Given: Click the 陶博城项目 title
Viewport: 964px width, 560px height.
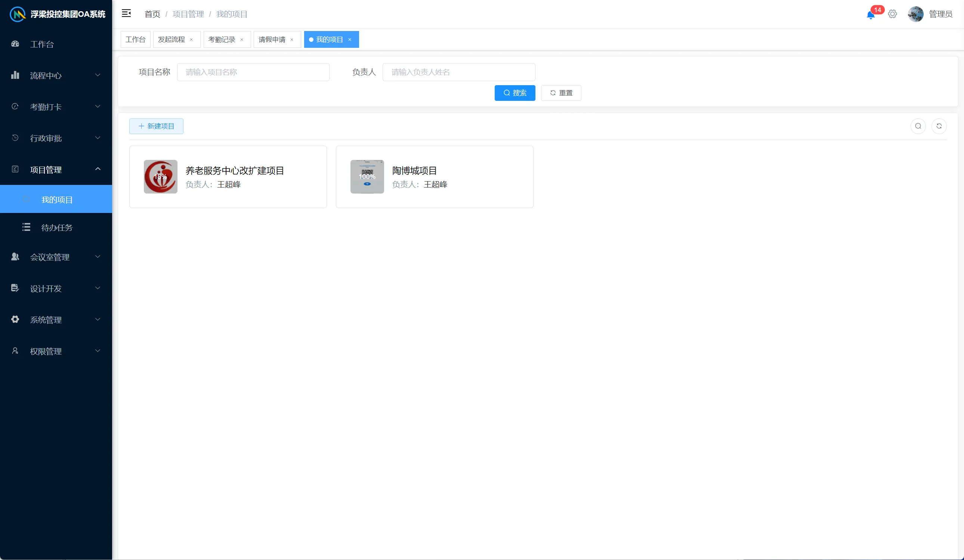Looking at the screenshot, I should tap(415, 171).
